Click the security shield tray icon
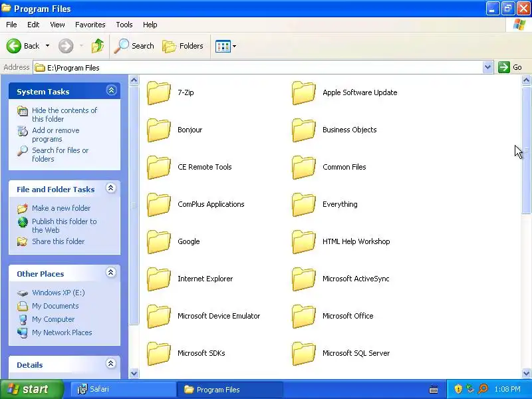The image size is (532, 399). 458,389
